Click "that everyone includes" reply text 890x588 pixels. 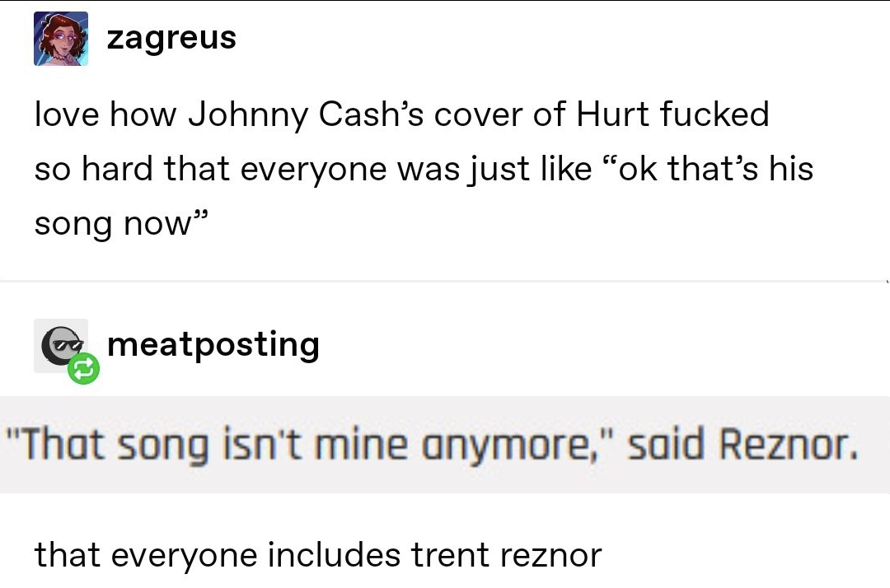tap(218, 555)
